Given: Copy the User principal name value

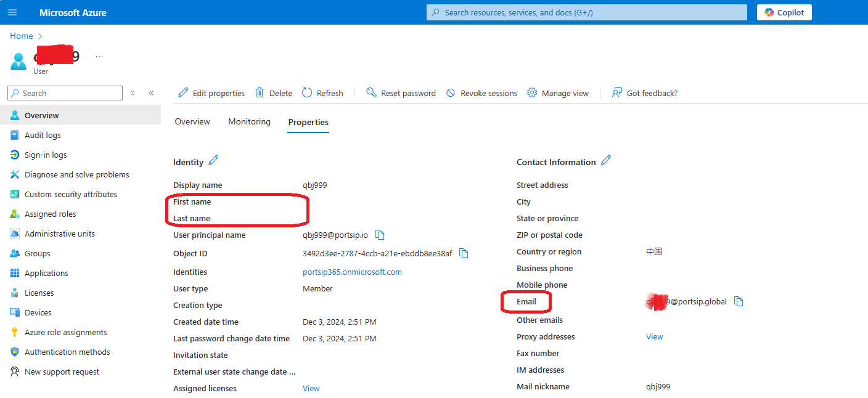Looking at the screenshot, I should pyautogui.click(x=380, y=235).
